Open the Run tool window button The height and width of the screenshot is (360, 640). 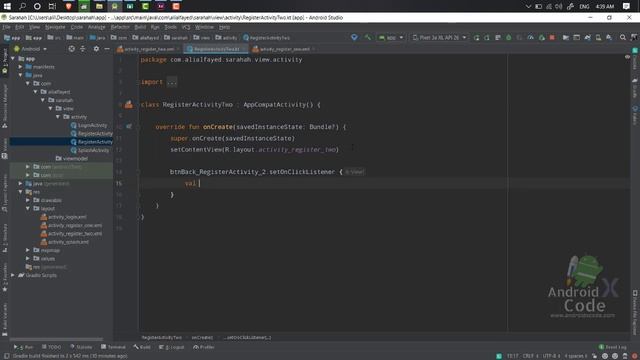[24, 347]
